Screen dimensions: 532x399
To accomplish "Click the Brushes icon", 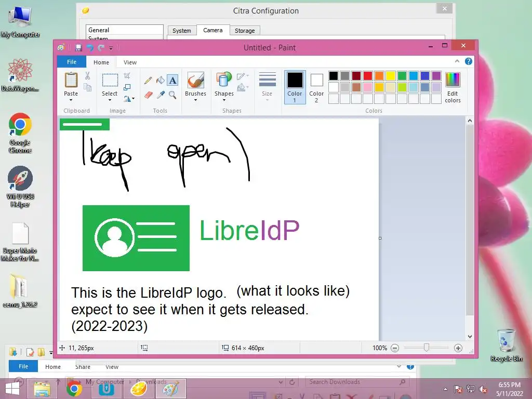I will 195,81.
